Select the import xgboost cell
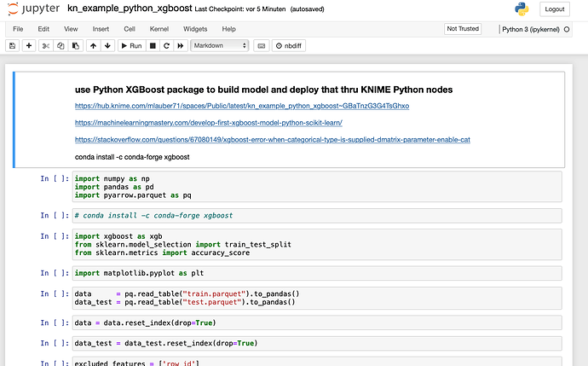 pyautogui.click(x=317, y=244)
